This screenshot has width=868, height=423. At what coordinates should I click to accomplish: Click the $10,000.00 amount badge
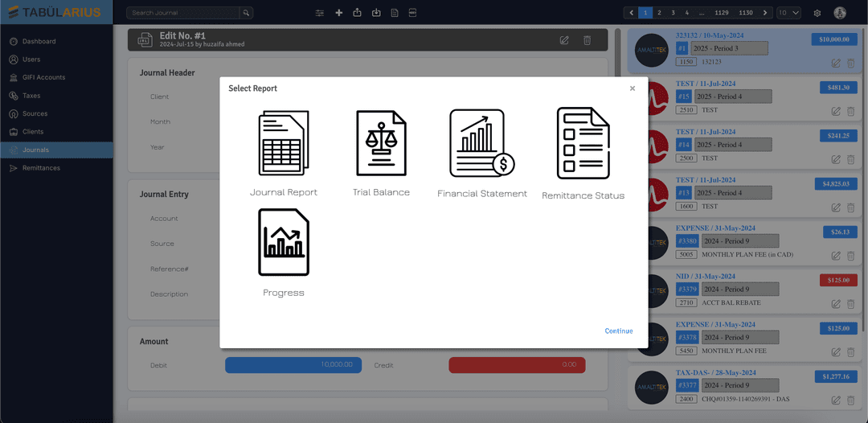(x=834, y=39)
